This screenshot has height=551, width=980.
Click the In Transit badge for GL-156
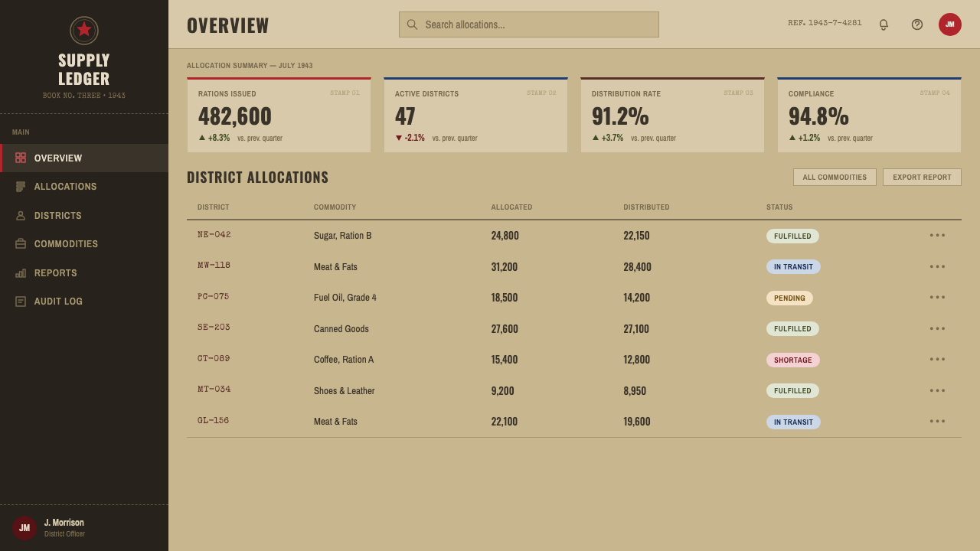793,422
